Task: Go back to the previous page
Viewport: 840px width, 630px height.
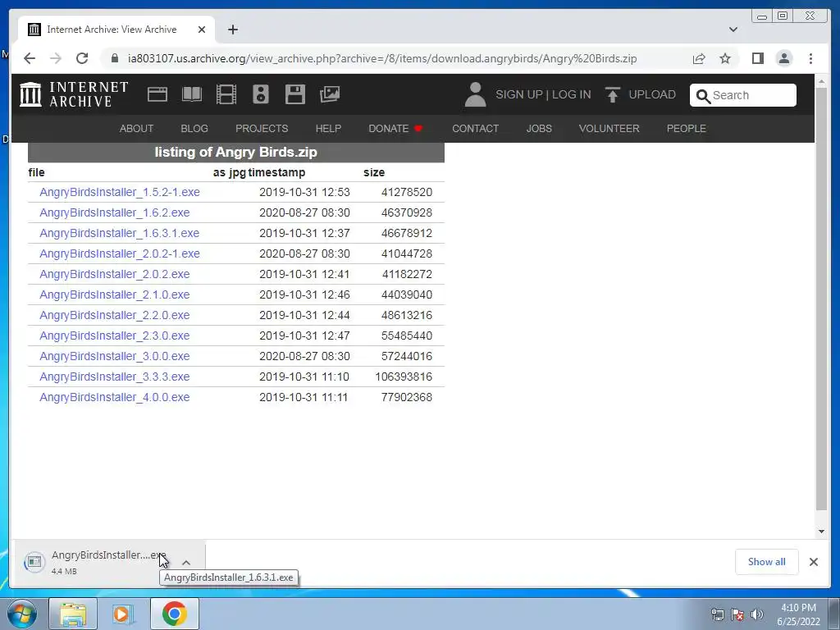Action: (30, 58)
